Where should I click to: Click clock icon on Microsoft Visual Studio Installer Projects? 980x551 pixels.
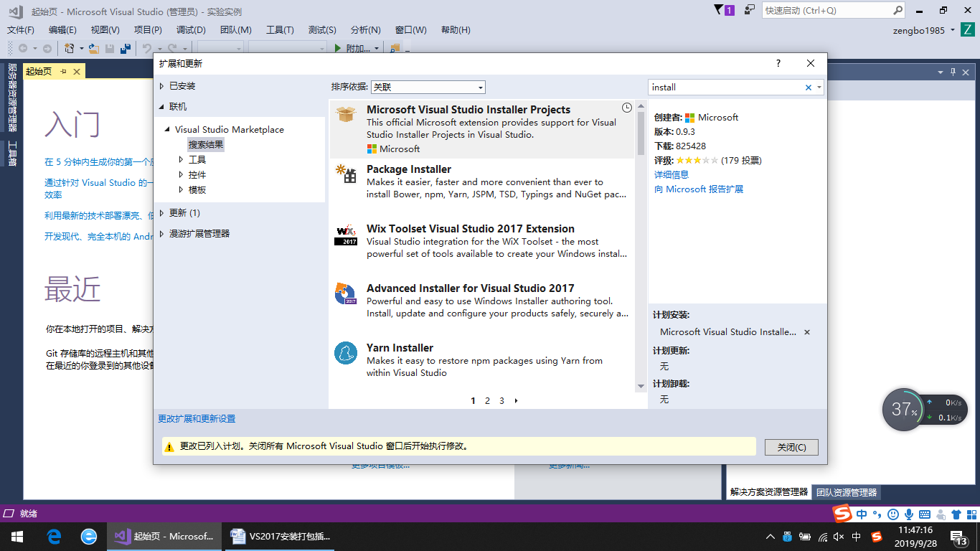626,108
